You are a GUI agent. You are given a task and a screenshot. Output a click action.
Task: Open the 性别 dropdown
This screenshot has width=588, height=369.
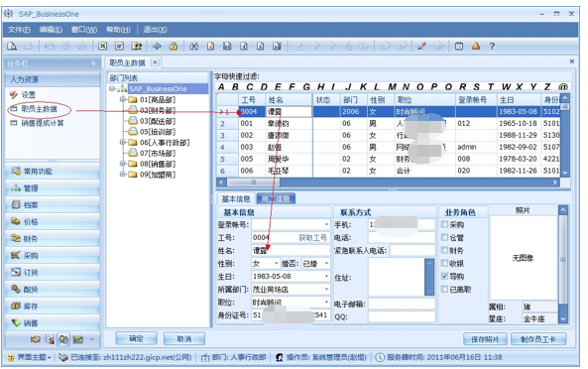click(276, 264)
